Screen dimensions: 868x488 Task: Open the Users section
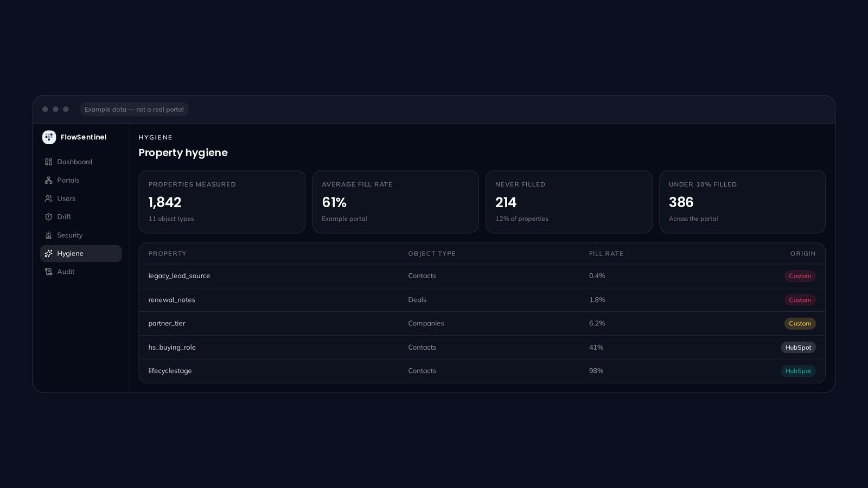81,198
